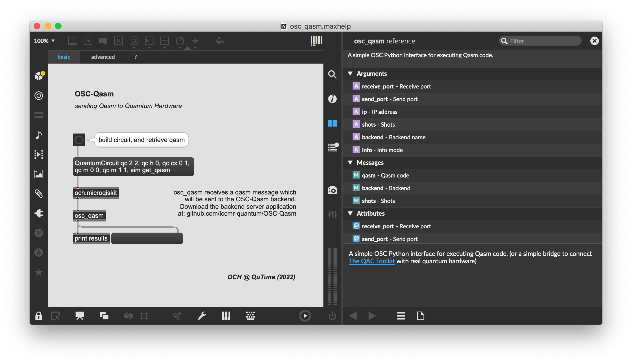Open the ? tab
Screen dimensions: 632x364
click(135, 57)
